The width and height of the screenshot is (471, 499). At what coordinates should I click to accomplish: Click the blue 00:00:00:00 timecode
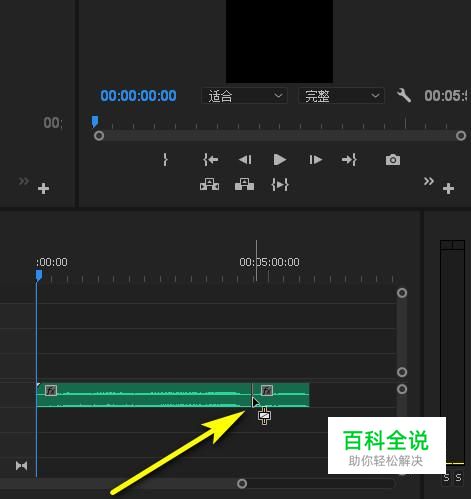point(138,96)
